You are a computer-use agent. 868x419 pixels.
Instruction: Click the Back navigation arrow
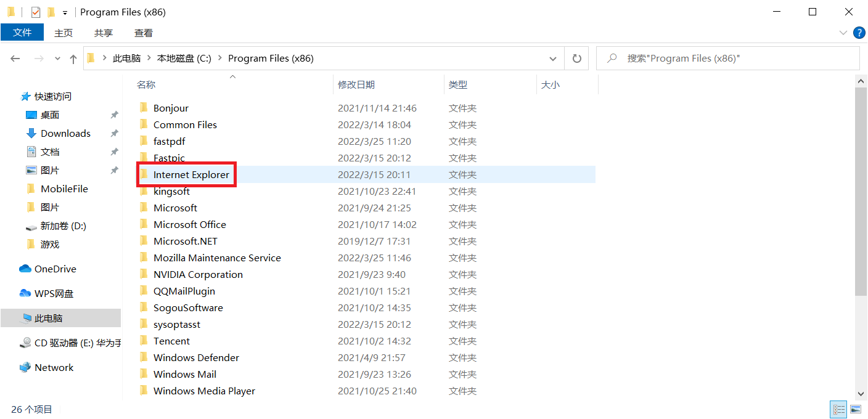15,59
